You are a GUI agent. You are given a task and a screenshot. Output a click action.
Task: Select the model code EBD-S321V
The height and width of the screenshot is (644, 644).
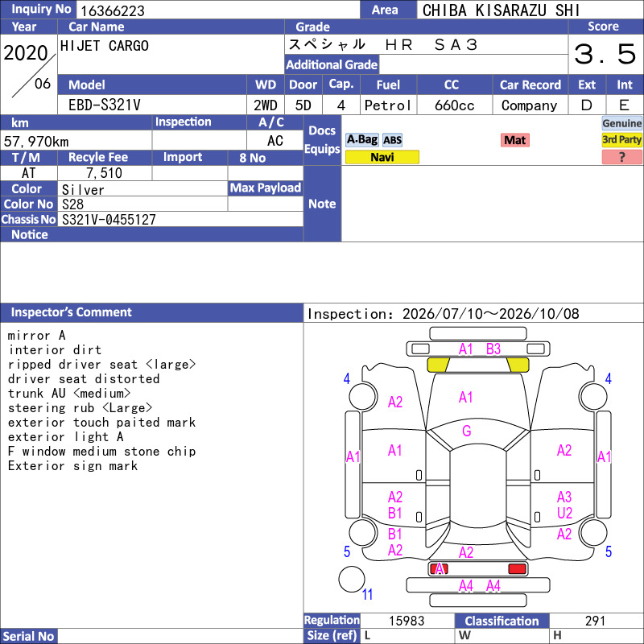point(105,105)
